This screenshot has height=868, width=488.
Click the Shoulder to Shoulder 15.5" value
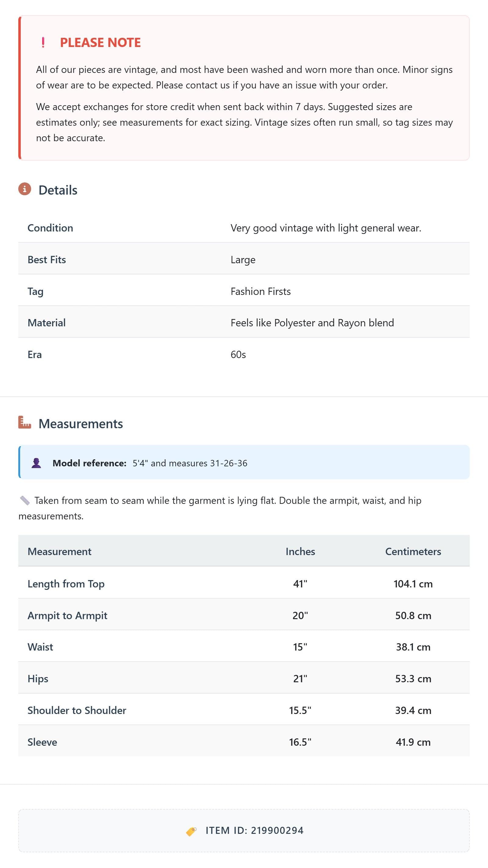(300, 710)
